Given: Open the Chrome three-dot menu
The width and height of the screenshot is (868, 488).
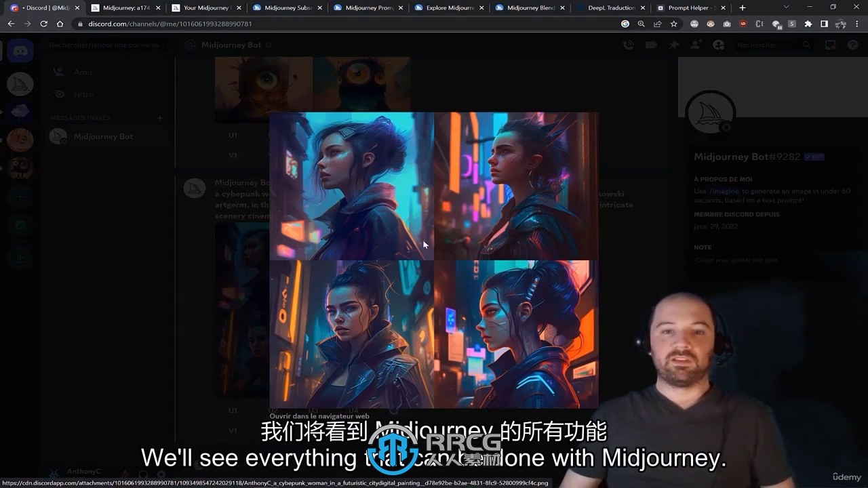Looking at the screenshot, I should [x=857, y=24].
